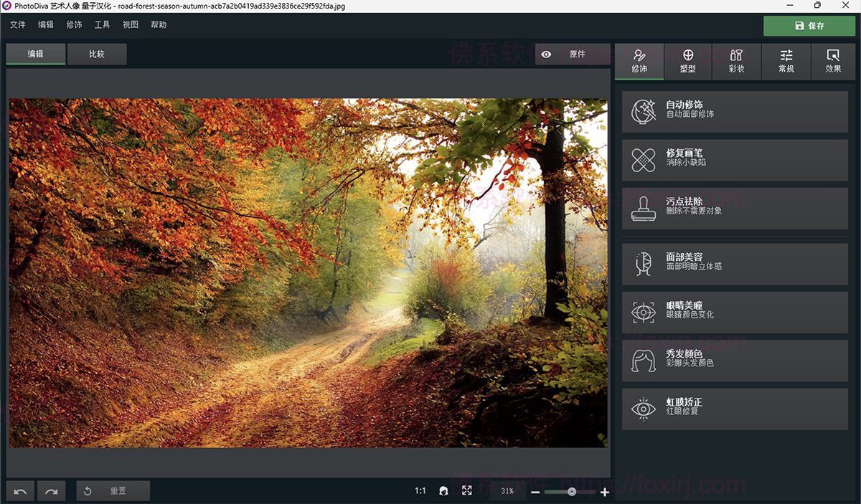Viewport: 861px width, 504px height.
Task: Select the 修复画笔 healing brush tool
Action: tap(735, 160)
